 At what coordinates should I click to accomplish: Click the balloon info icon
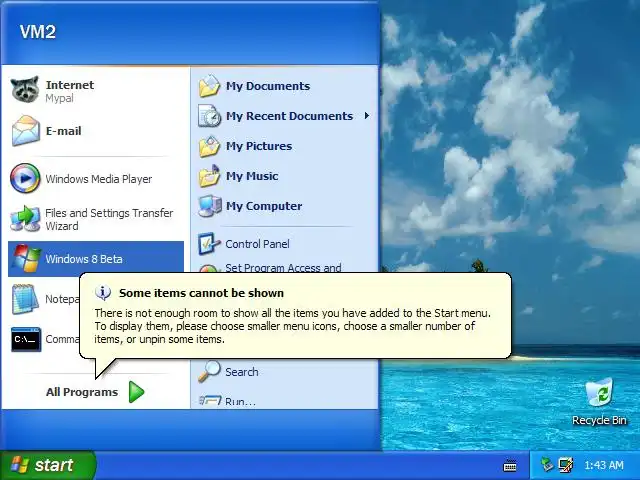pos(103,292)
